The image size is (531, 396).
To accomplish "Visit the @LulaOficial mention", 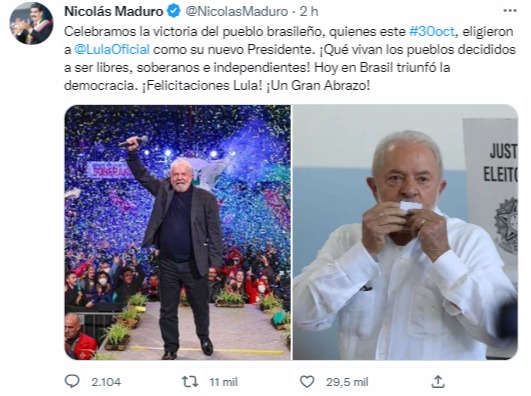I will click(112, 49).
